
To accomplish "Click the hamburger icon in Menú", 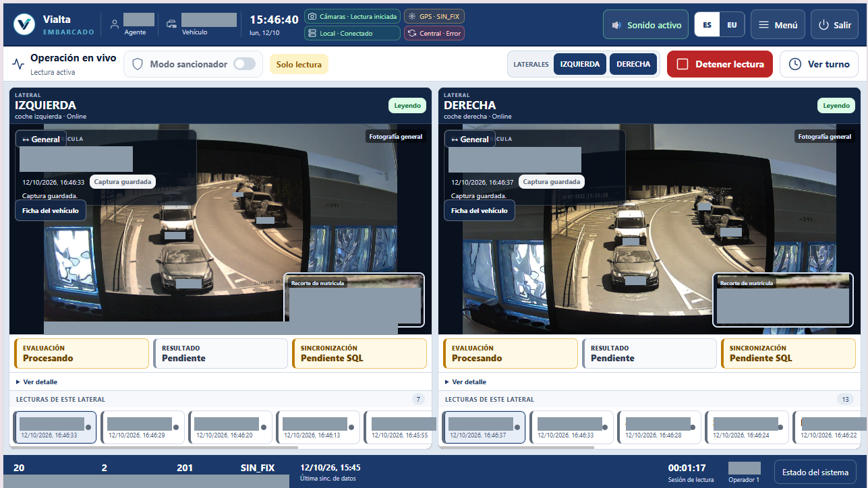I will pyautogui.click(x=764, y=25).
